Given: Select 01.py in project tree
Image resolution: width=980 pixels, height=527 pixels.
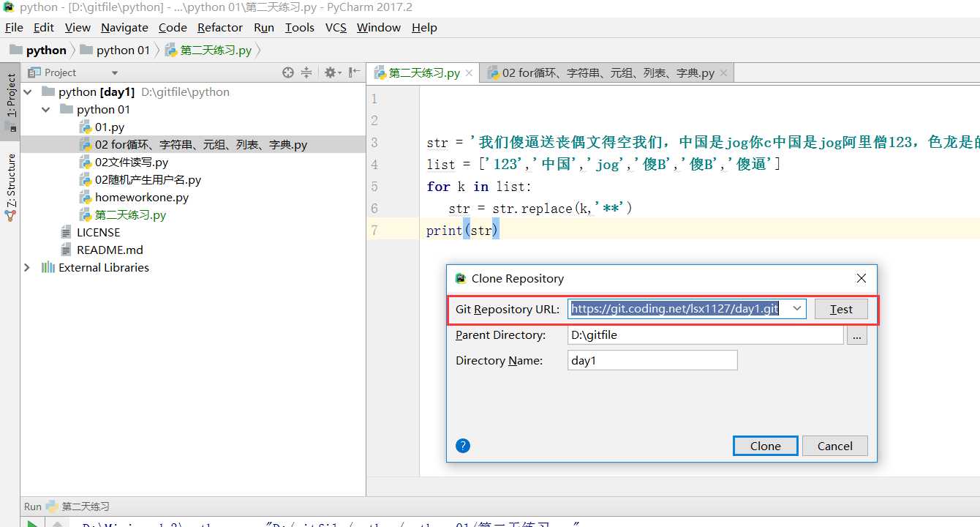Looking at the screenshot, I should [110, 127].
